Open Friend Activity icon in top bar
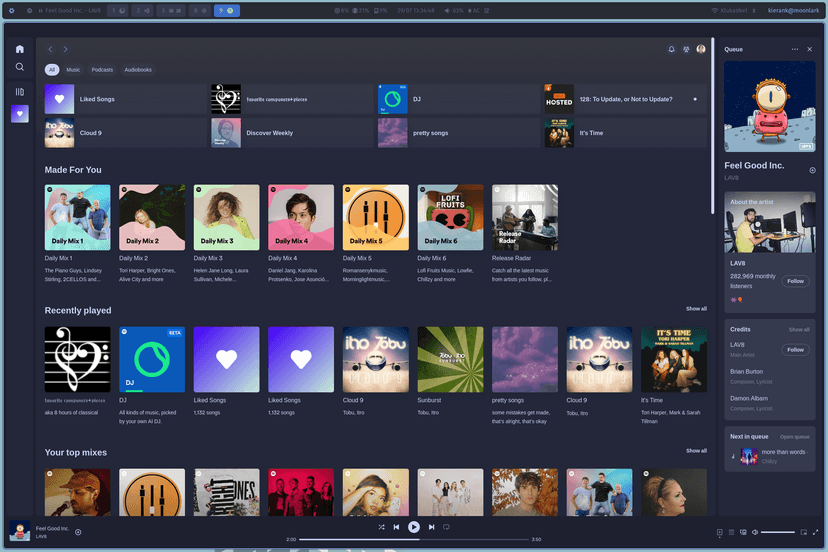The width and height of the screenshot is (828, 552). (x=686, y=49)
